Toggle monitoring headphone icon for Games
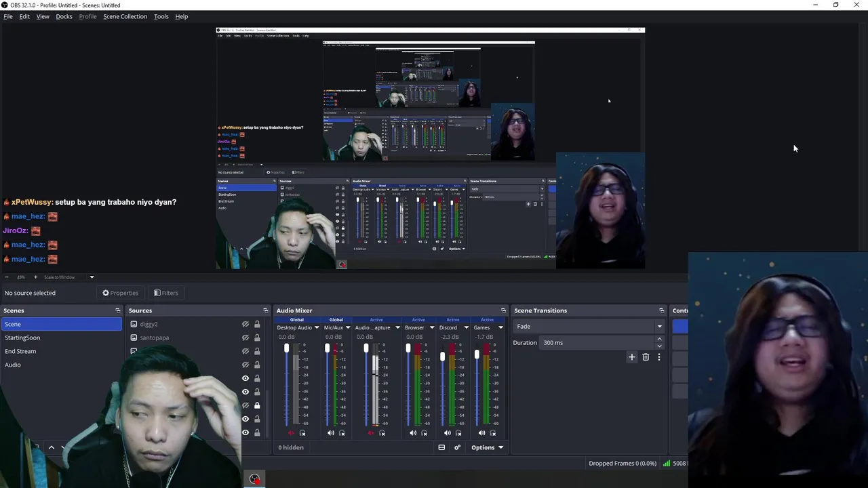 [493, 433]
